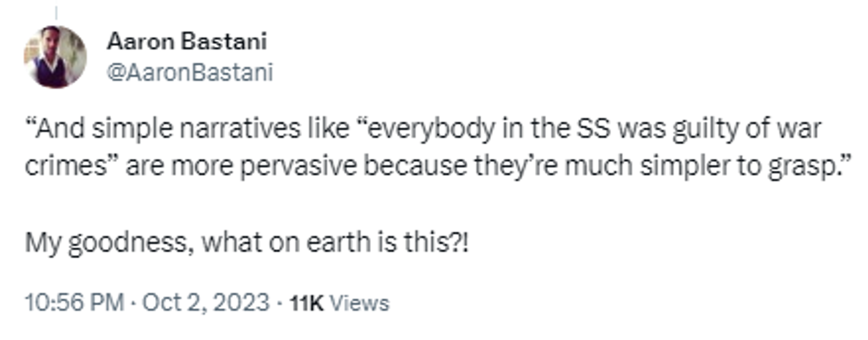Viewport: 868px width, 340px height.
Task: Click the Views label beside 11K
Action: click(359, 303)
